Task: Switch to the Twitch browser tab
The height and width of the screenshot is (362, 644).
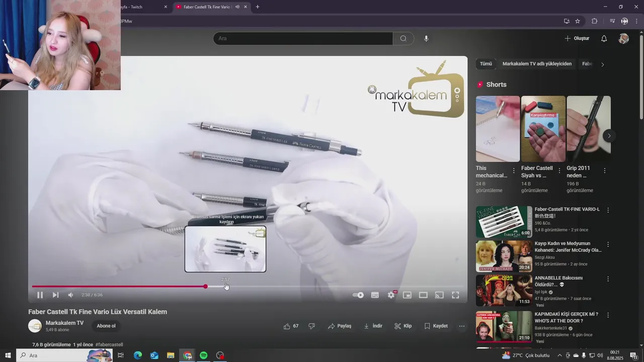Action: pos(141,7)
